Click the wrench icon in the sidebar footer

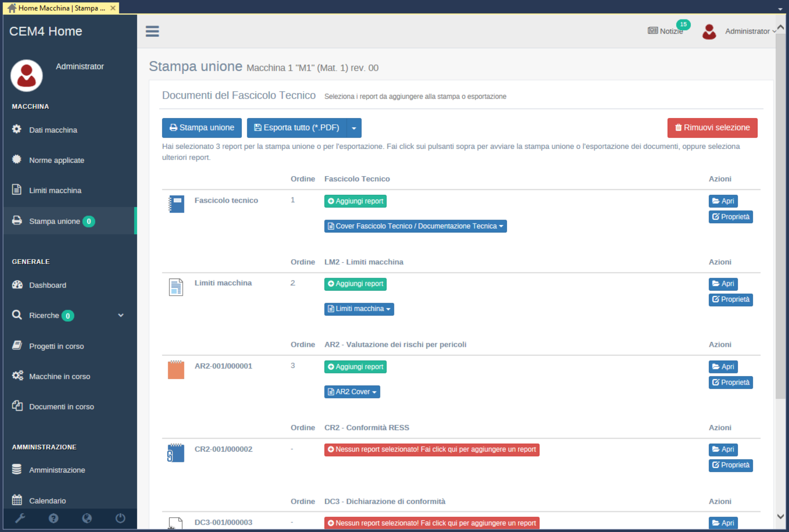tap(20, 518)
